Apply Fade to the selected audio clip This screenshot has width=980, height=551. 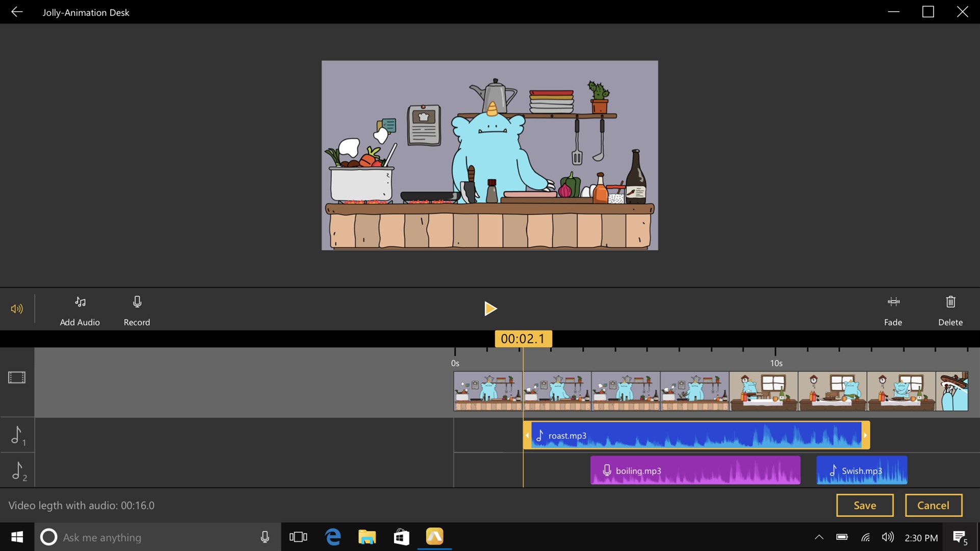coord(893,310)
